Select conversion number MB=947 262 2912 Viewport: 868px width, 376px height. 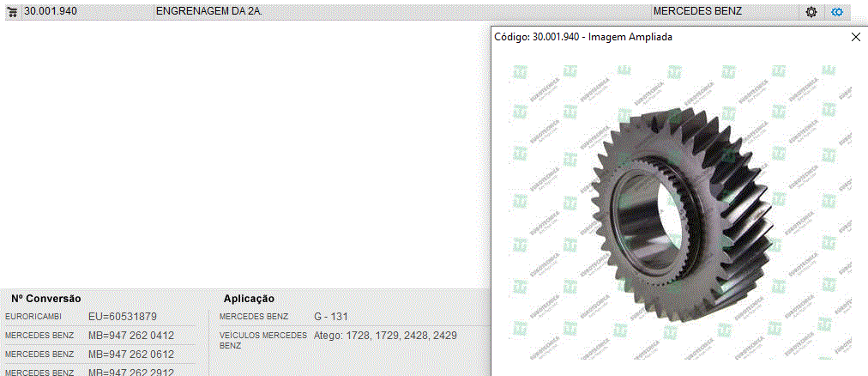click(x=131, y=372)
